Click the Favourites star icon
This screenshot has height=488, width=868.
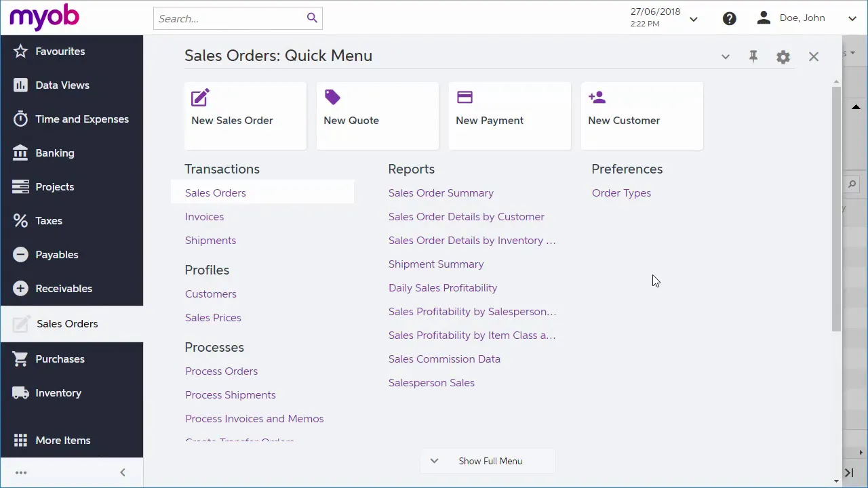20,52
